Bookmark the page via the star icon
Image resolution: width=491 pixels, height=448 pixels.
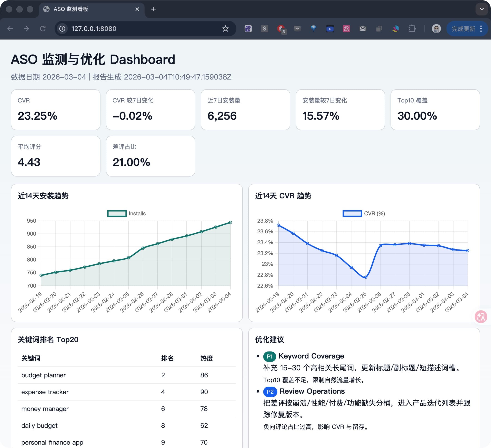pyautogui.click(x=225, y=29)
